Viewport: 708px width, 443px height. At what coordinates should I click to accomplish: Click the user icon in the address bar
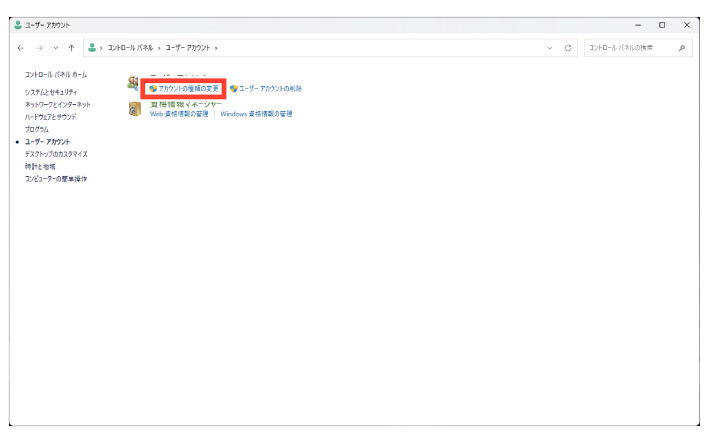pyautogui.click(x=92, y=47)
